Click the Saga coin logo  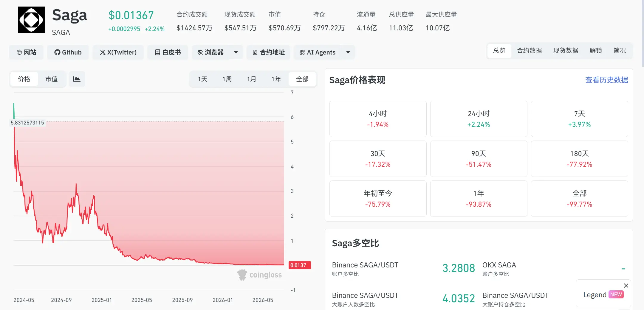[31, 20]
